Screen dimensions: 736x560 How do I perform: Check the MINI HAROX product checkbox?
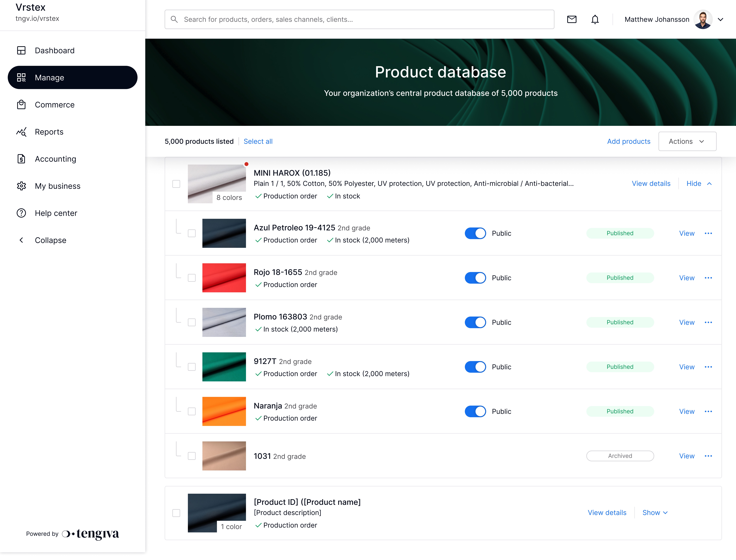[176, 184]
